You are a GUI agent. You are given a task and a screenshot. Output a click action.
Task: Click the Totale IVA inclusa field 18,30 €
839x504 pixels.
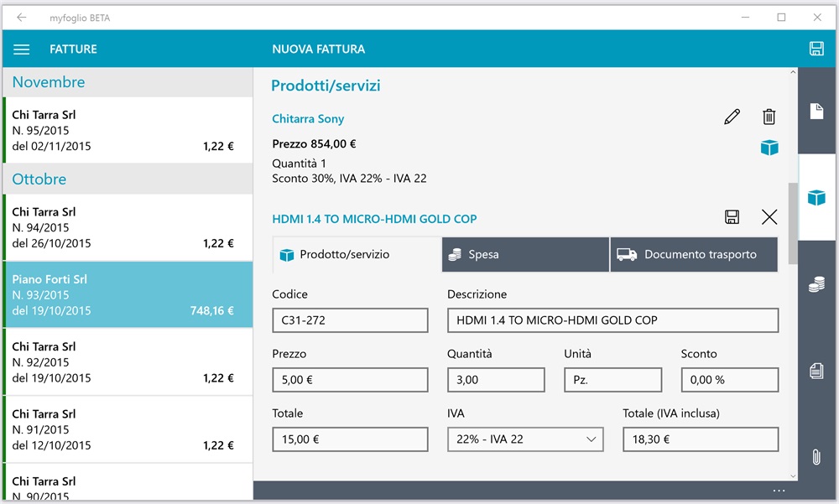point(701,439)
